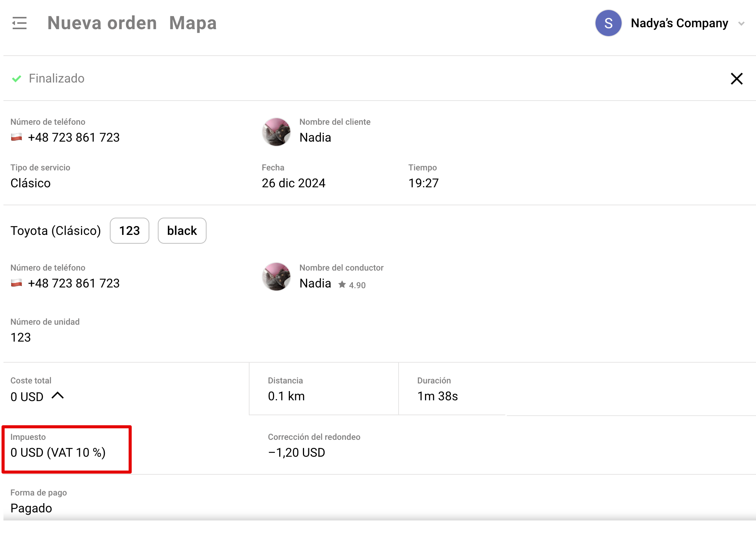The image size is (756, 545).
Task: Click the Corrección del redondeo amount
Action: (x=296, y=453)
